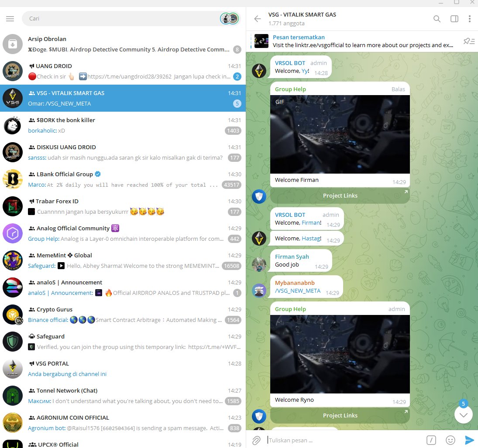Open Group Help shield avatar near Welcome Firman
The image size is (478, 448).
click(259, 196)
